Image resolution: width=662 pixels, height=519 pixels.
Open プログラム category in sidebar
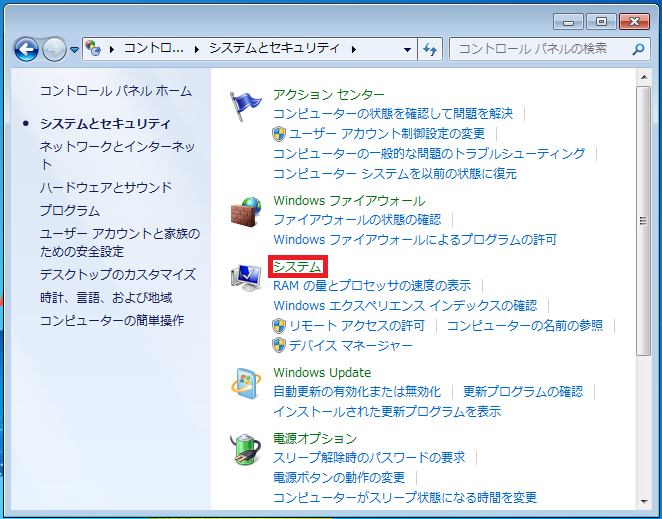point(70,210)
